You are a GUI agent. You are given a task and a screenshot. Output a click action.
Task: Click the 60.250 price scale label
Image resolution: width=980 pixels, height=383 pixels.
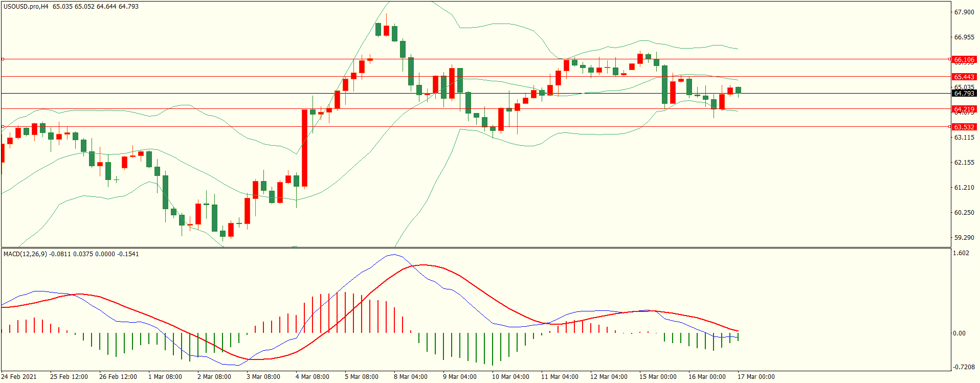pyautogui.click(x=964, y=213)
